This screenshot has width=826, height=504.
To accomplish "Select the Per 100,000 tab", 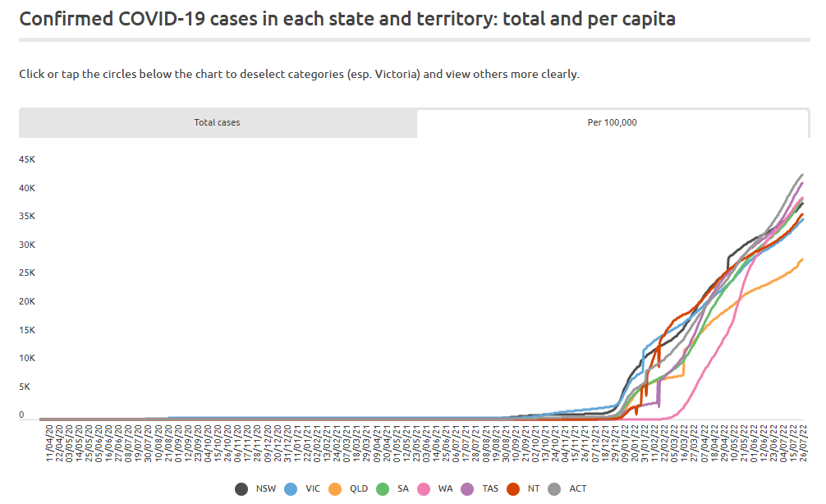I will click(x=613, y=122).
